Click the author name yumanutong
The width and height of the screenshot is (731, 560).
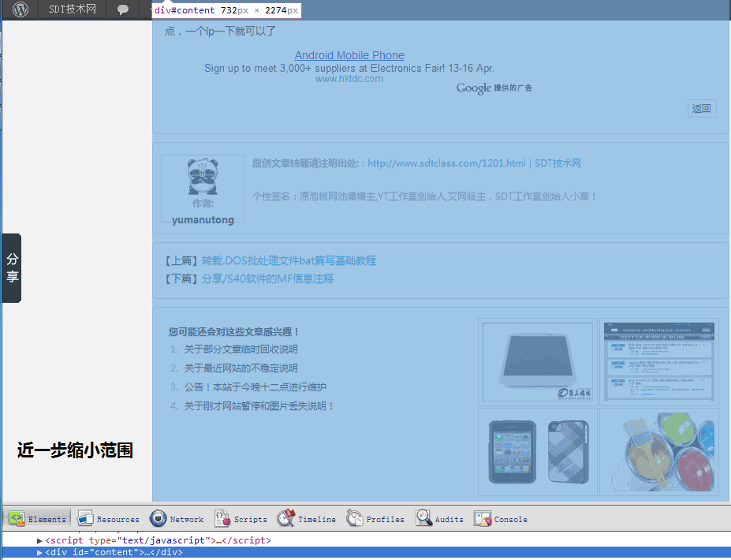[203, 219]
